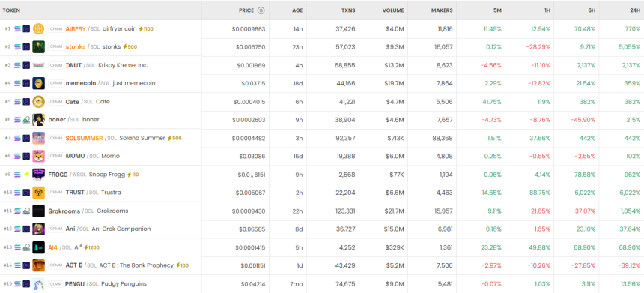Screen dimensions: 644x293
Task: Click the PENGU Pudgy Penguins avatar
Action: click(39, 283)
